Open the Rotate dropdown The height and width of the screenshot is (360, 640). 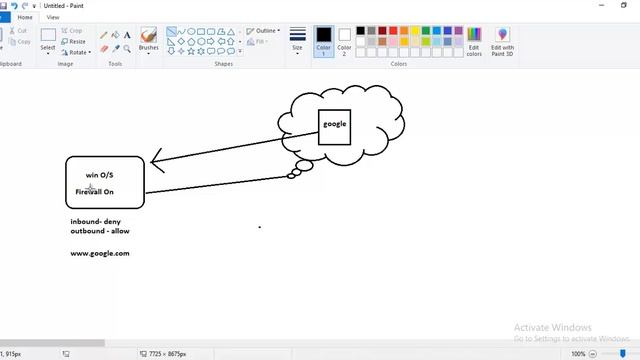(x=76, y=53)
